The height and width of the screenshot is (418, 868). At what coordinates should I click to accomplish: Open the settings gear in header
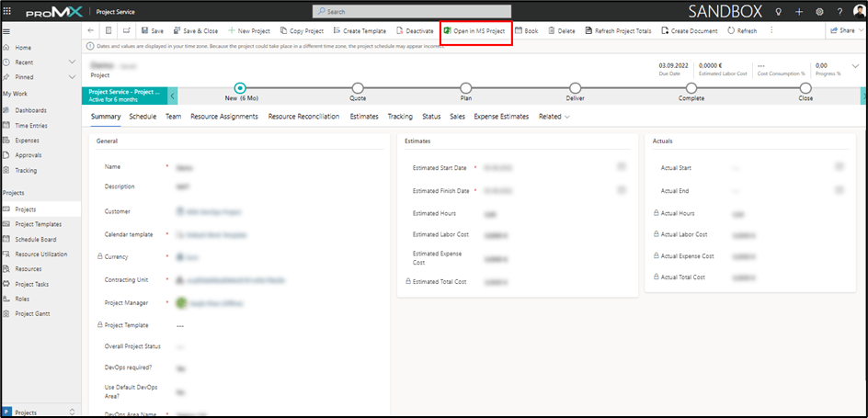coord(819,11)
